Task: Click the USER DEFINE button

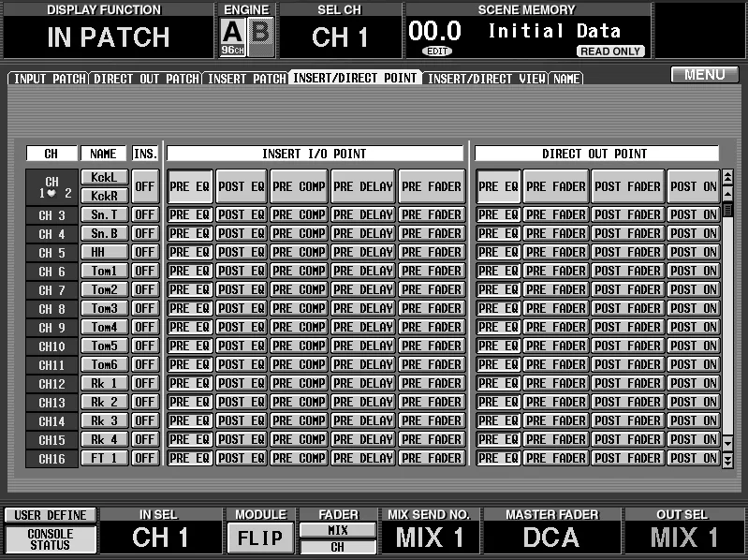Action: (51, 515)
